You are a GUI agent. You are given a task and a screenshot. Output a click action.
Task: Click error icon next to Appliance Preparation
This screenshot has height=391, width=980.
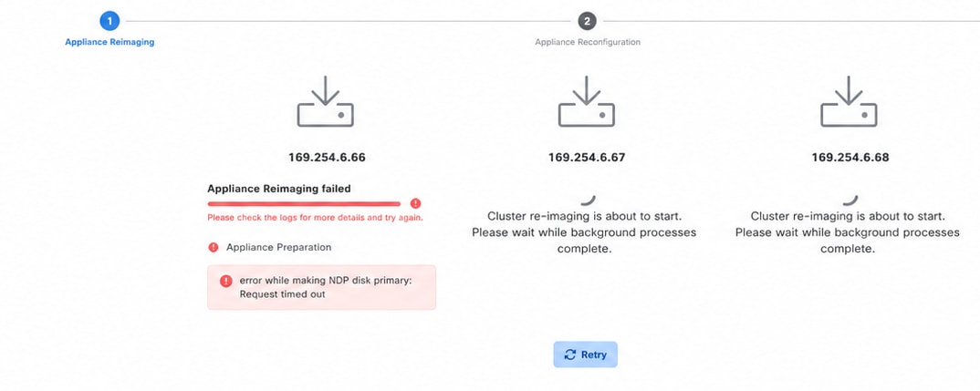pyautogui.click(x=214, y=247)
